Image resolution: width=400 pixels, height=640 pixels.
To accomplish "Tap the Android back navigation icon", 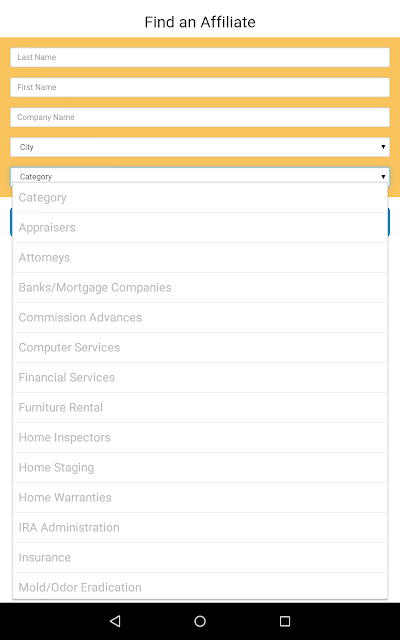I will coord(116,621).
